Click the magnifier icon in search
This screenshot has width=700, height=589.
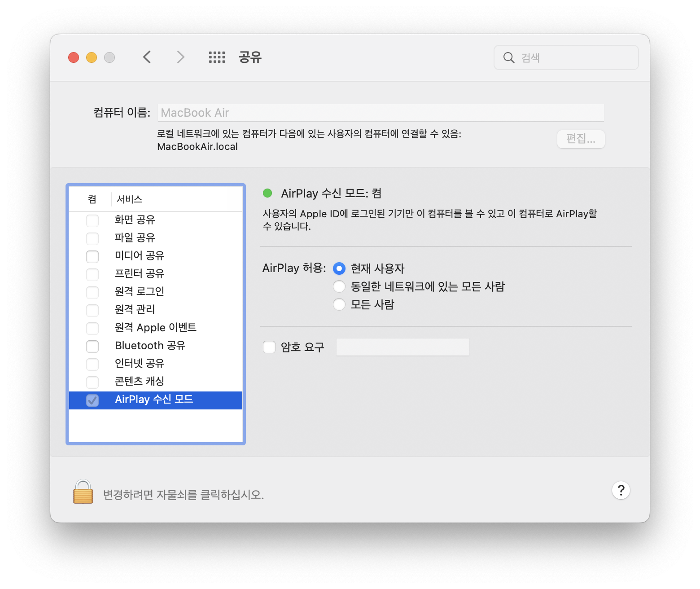pyautogui.click(x=508, y=57)
